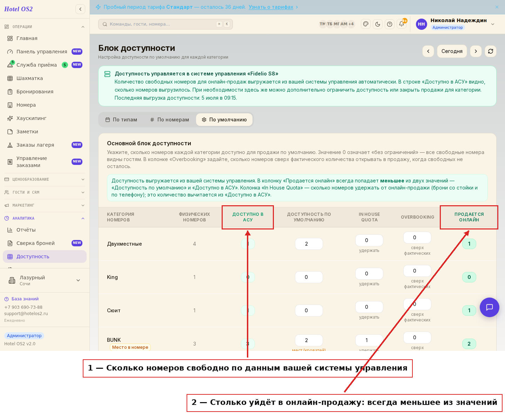Switch to the По номерам tab
505x420 pixels.
click(x=169, y=120)
